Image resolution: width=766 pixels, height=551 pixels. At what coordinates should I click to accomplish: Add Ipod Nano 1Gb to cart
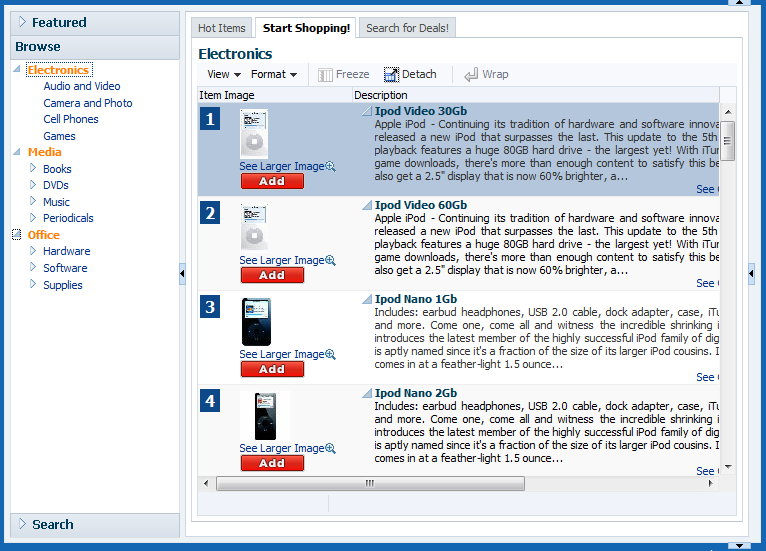click(272, 369)
